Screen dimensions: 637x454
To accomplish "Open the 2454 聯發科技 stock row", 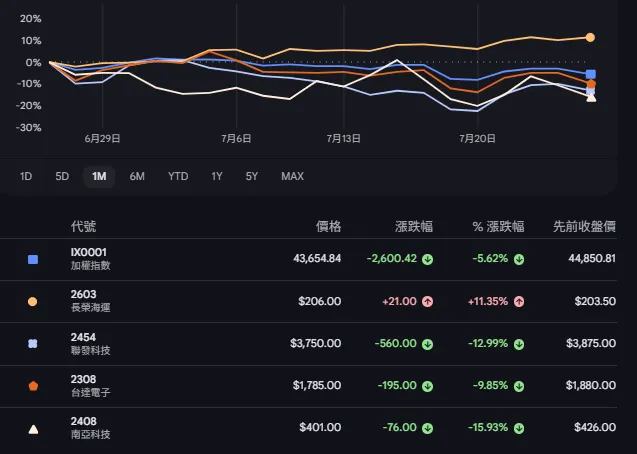I will pos(309,344).
